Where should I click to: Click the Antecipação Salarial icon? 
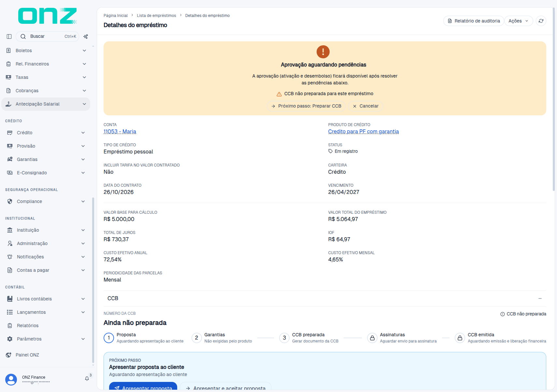8,104
